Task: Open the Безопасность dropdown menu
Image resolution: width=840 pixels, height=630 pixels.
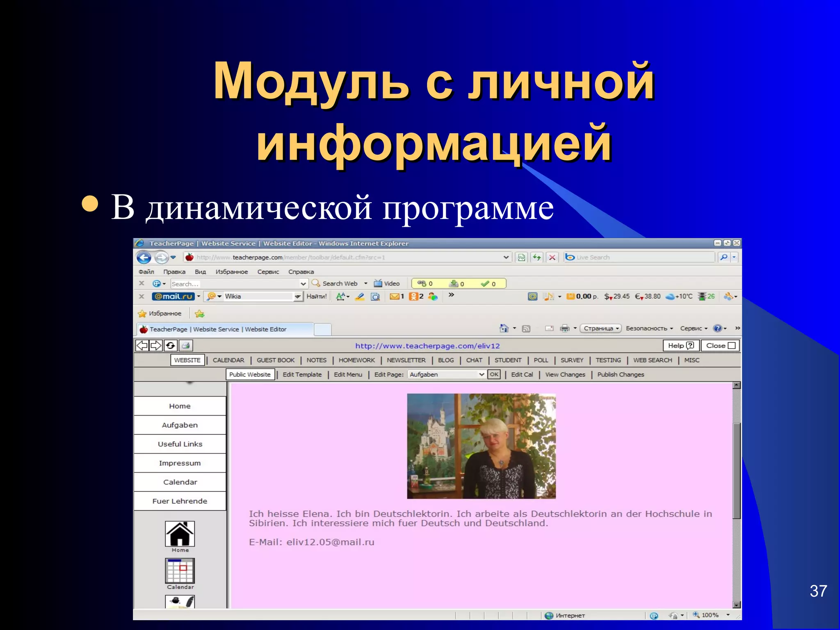Action: tap(649, 328)
